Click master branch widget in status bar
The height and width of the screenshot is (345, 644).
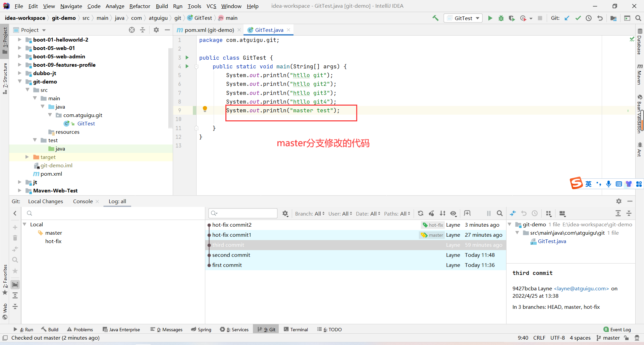click(x=608, y=338)
